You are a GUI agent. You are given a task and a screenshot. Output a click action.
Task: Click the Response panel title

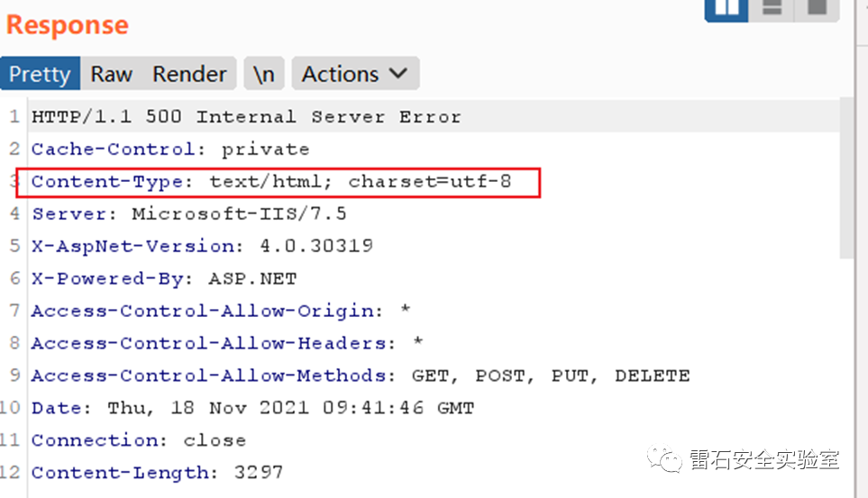click(x=68, y=24)
